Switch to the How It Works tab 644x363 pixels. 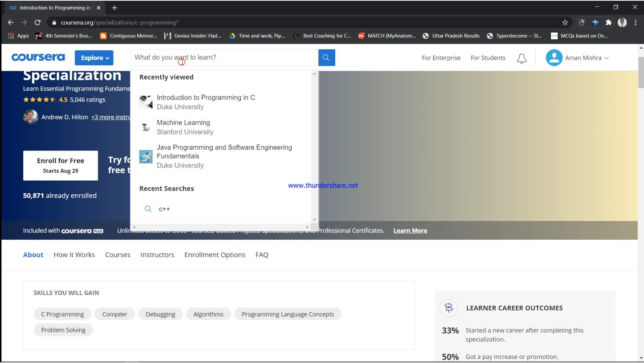coord(74,255)
